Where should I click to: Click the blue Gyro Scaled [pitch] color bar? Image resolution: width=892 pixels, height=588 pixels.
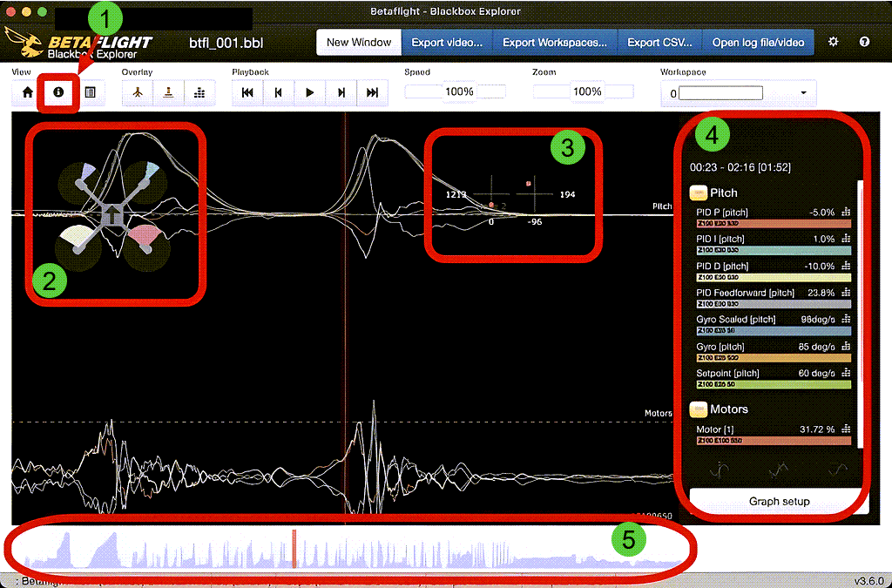click(774, 330)
